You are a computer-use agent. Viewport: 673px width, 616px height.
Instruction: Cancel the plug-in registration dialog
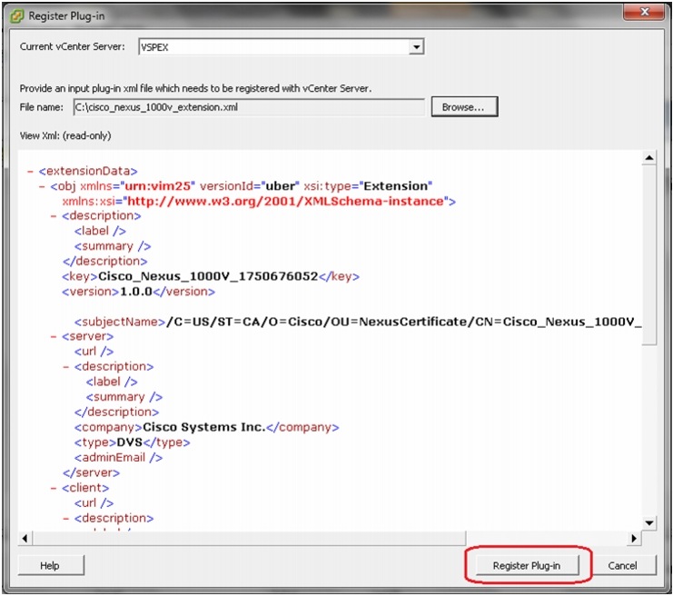622,566
